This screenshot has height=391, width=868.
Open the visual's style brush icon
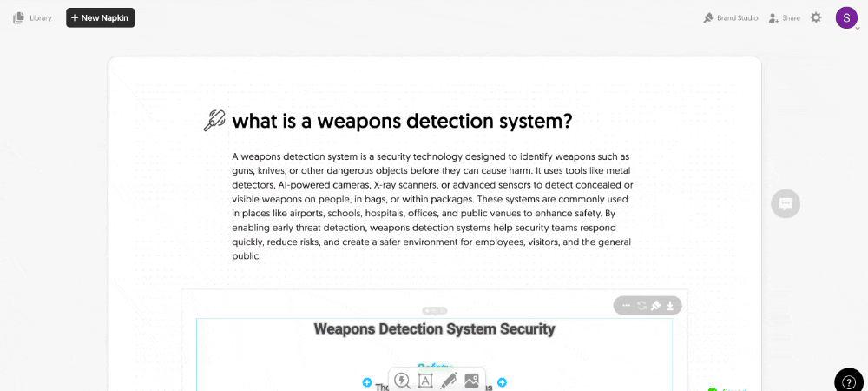[656, 306]
